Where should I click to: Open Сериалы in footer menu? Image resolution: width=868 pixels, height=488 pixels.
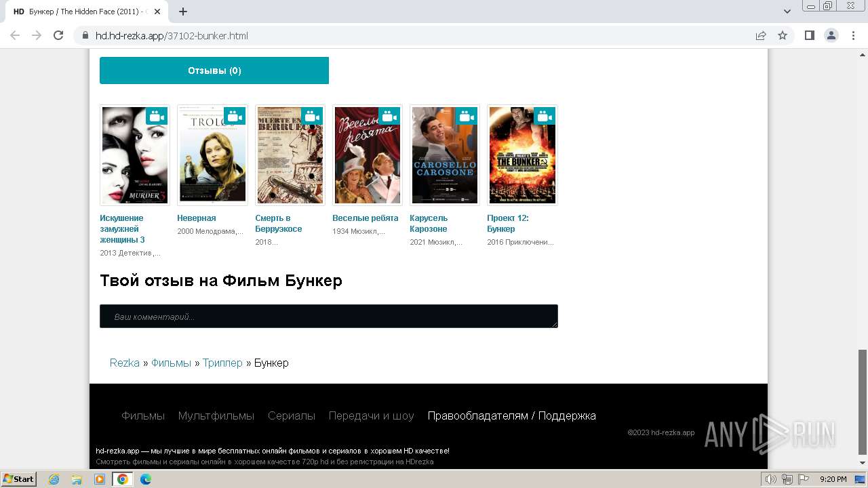click(x=292, y=416)
